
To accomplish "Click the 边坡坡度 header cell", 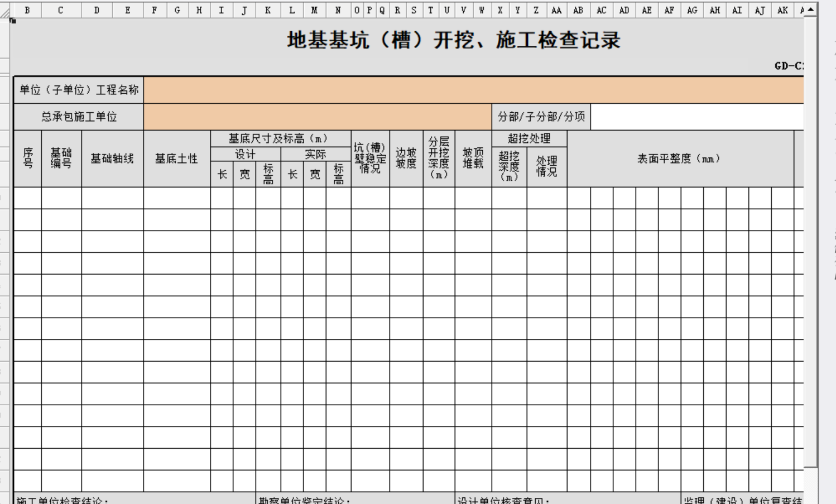I will tap(406, 159).
